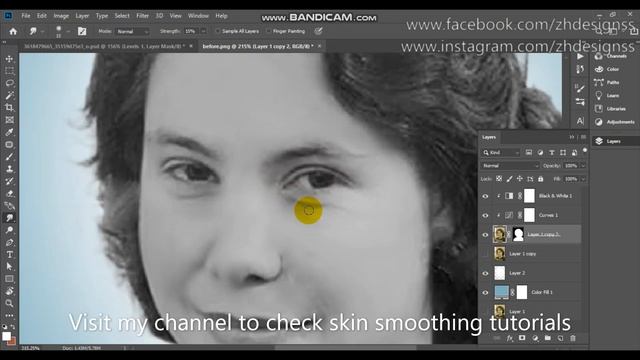This screenshot has width=640, height=360.
Task: Select the History Brush tool
Action: (9, 181)
